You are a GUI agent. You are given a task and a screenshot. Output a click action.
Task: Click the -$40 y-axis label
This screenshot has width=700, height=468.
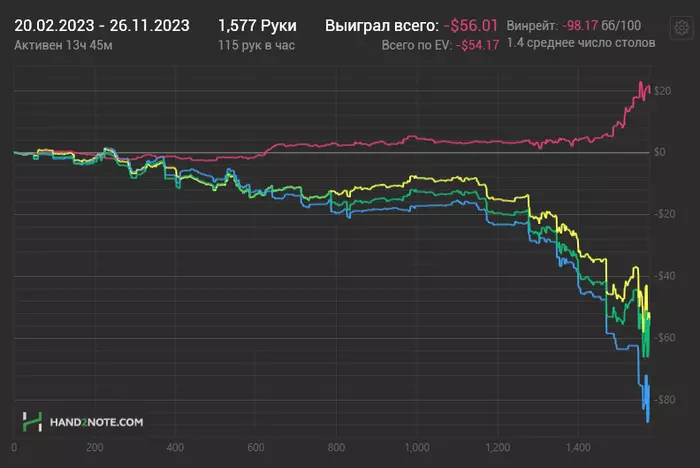(664, 276)
